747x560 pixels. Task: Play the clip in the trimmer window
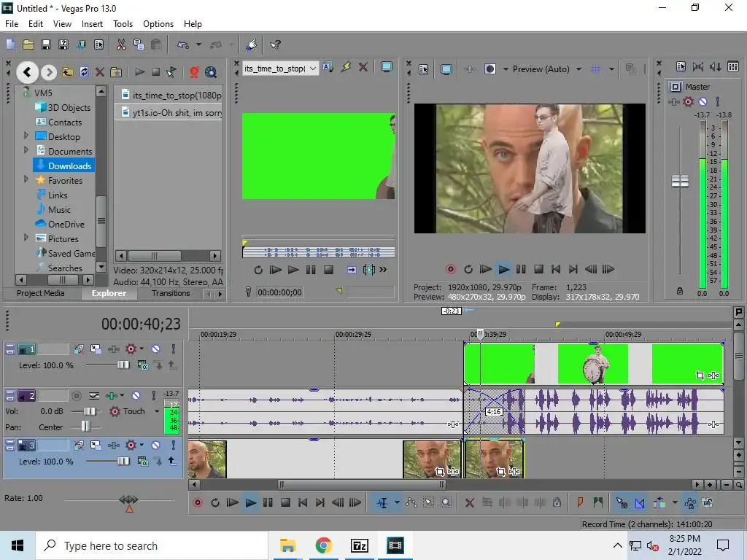(293, 270)
